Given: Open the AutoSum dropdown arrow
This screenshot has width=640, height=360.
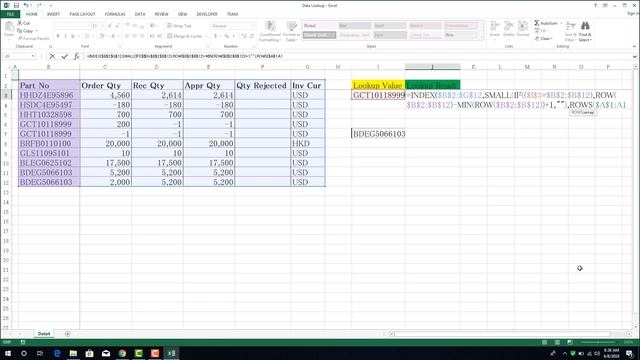Looking at the screenshot, I should click(561, 23).
